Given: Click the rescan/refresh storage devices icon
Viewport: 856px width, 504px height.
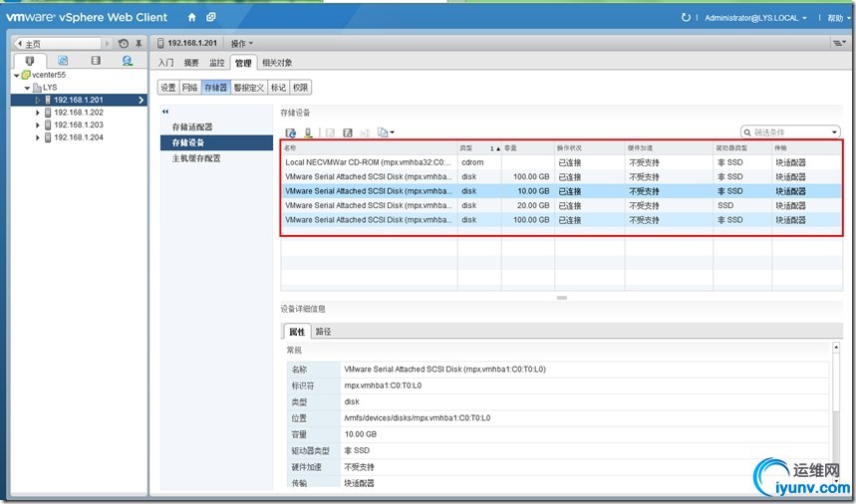Looking at the screenshot, I should coord(290,132).
